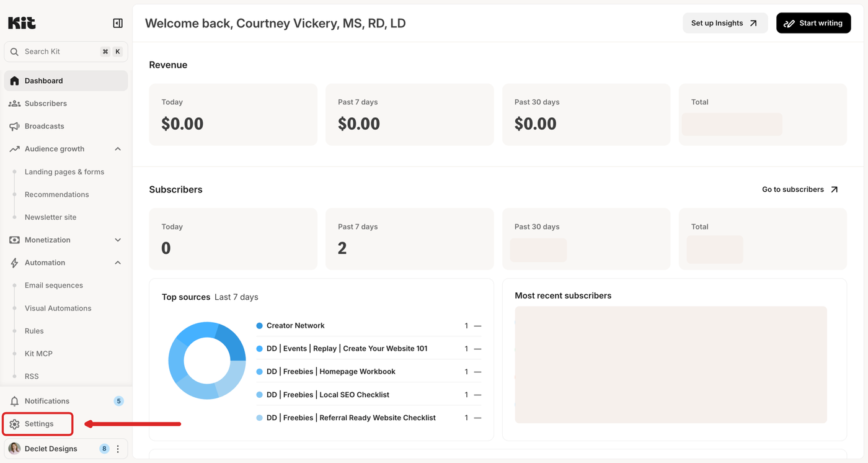Open Email sequences page
Screen dimensions: 868x463
[x=54, y=285]
